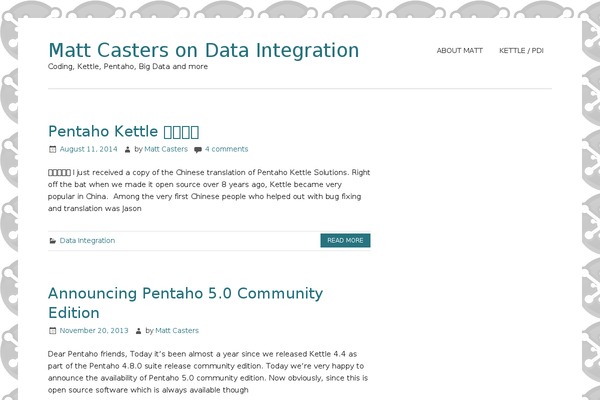This screenshot has height=400, width=600.
Task: Click the author icon in second post
Action: pos(139,331)
